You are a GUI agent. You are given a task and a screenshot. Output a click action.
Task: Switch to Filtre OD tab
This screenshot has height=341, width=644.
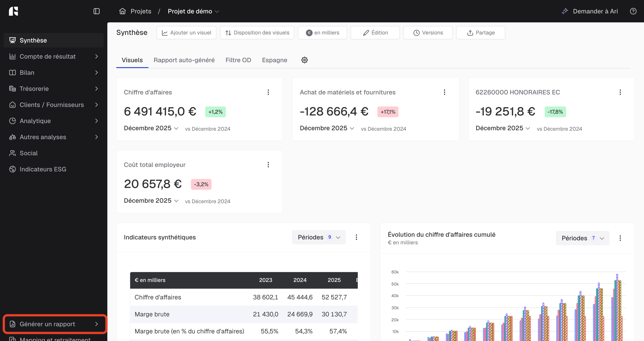(238, 60)
